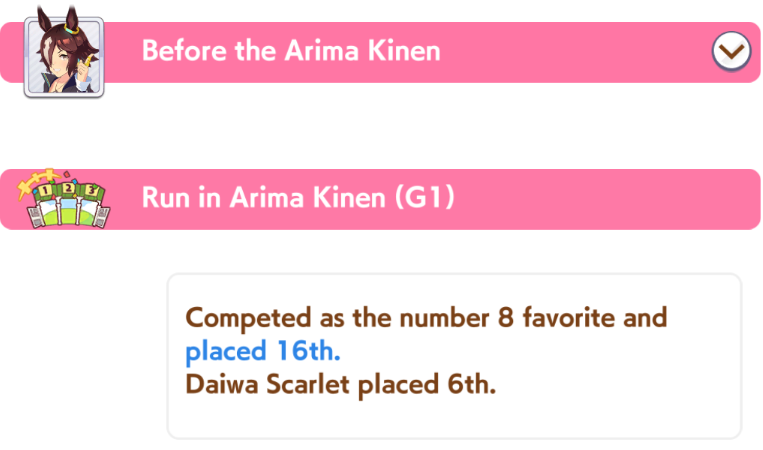Screen dimensions: 763x450
Task: Click the sparkle stars on the podium icon
Action: point(28,181)
